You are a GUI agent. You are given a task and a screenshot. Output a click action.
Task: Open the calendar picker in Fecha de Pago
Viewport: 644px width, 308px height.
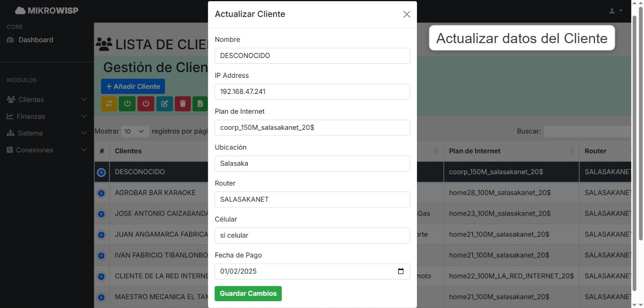(x=400, y=271)
